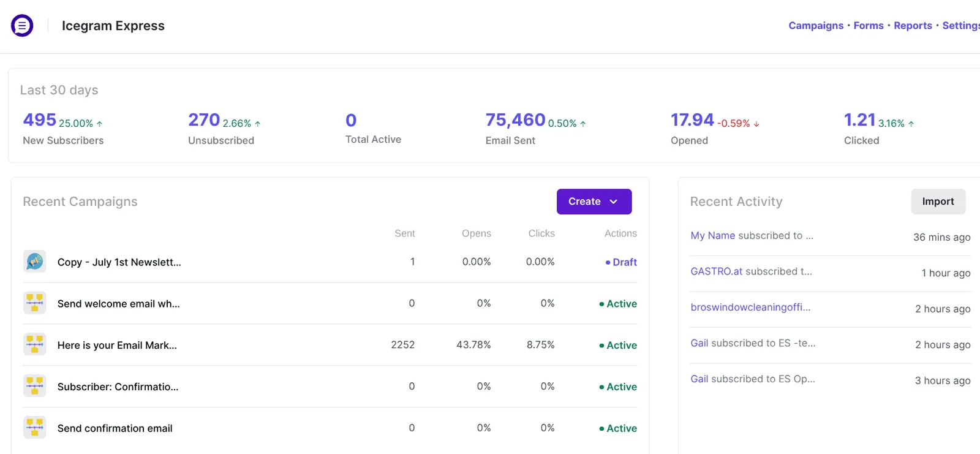Viewport: 980px width, 454px height.
Task: Click the Actions column header
Action: point(620,233)
